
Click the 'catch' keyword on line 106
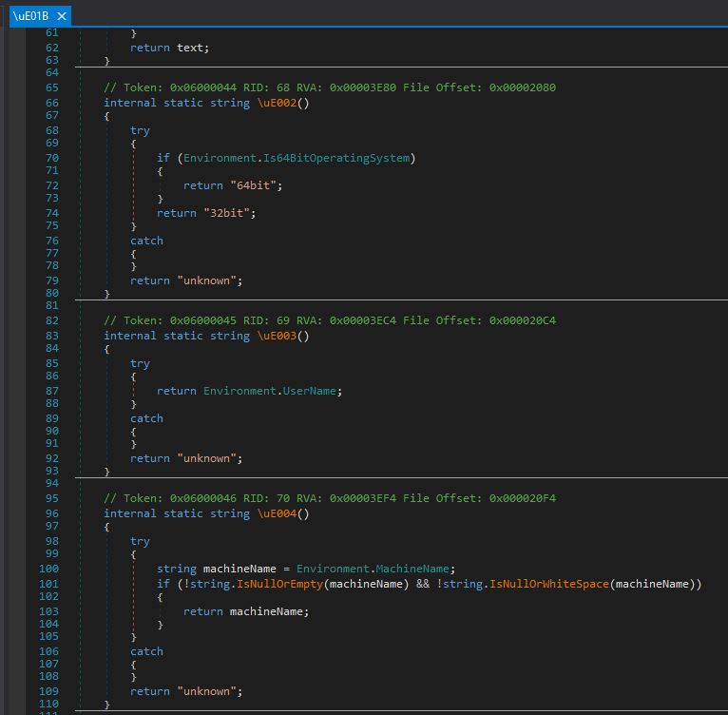(146, 651)
